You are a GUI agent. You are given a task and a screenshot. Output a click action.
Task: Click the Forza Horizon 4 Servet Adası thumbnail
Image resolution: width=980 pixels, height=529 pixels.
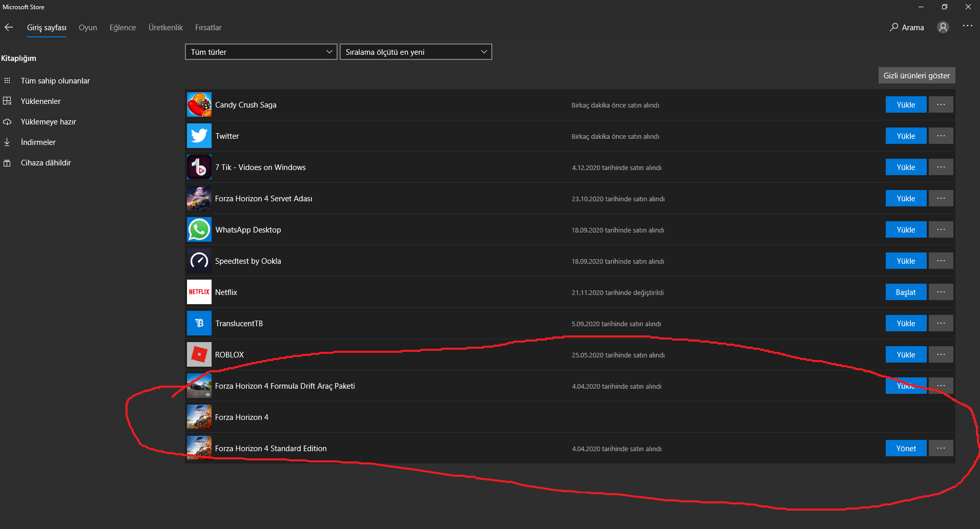tap(199, 199)
